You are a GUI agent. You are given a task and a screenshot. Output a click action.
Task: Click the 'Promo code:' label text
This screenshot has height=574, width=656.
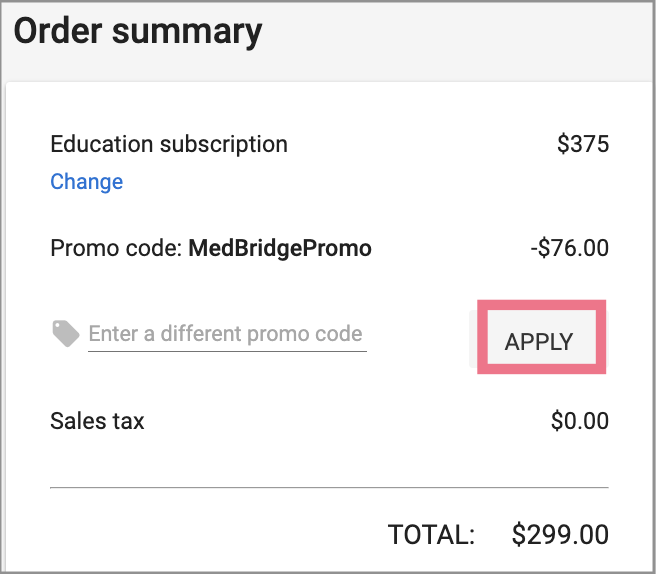(116, 248)
